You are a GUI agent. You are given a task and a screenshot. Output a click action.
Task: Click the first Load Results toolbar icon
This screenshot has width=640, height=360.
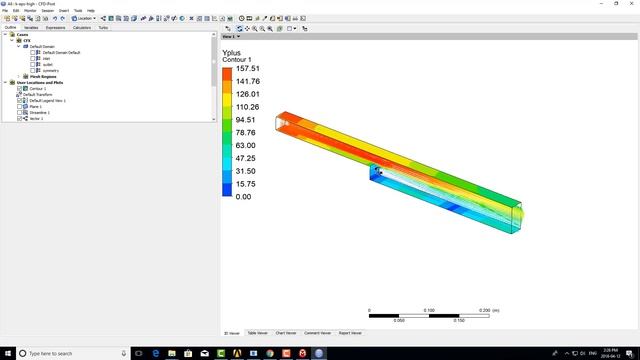(x=7, y=18)
